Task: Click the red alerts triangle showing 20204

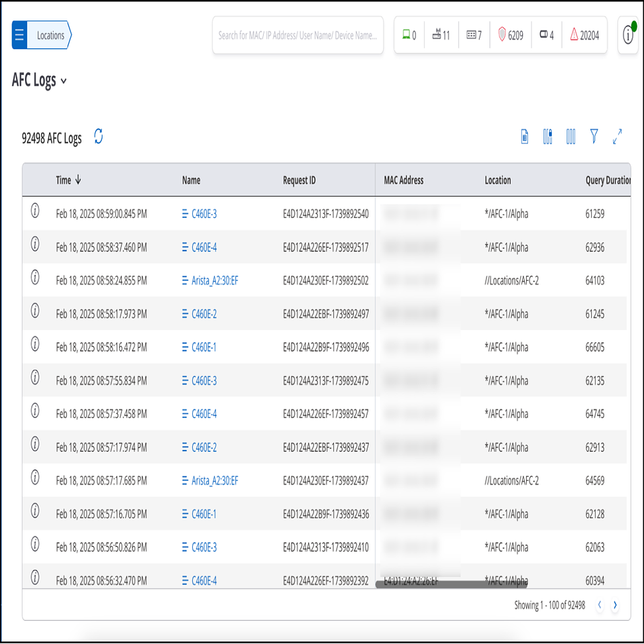Action: tap(584, 35)
